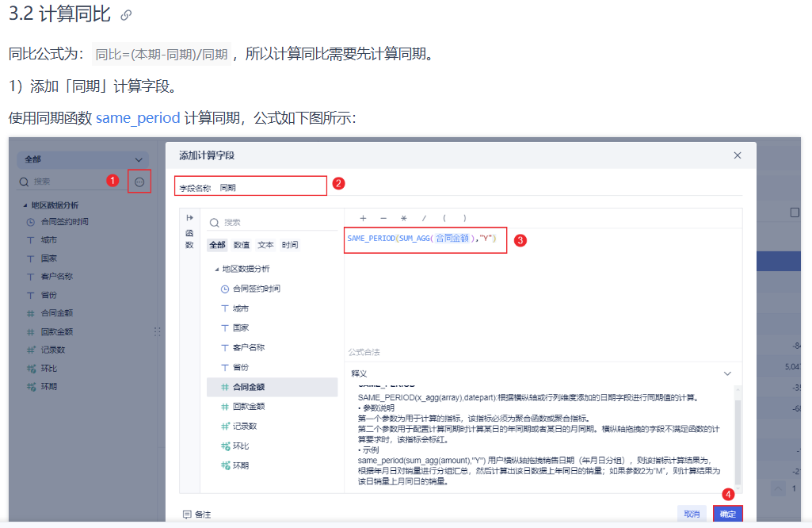Insert left parenthesis into formula

[x=444, y=218]
